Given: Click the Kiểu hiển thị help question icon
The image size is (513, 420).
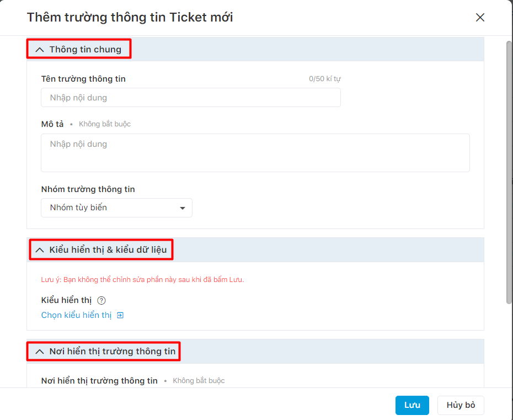Looking at the screenshot, I should coord(101,301).
